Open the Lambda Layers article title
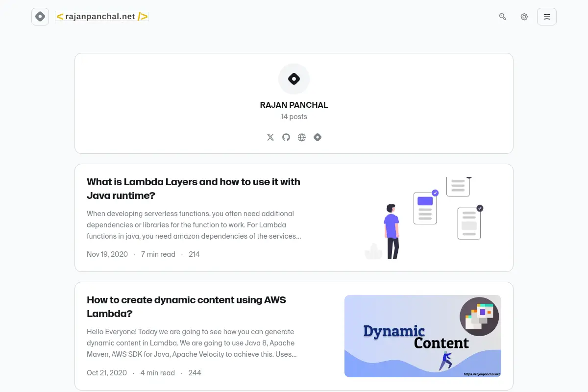 click(194, 189)
